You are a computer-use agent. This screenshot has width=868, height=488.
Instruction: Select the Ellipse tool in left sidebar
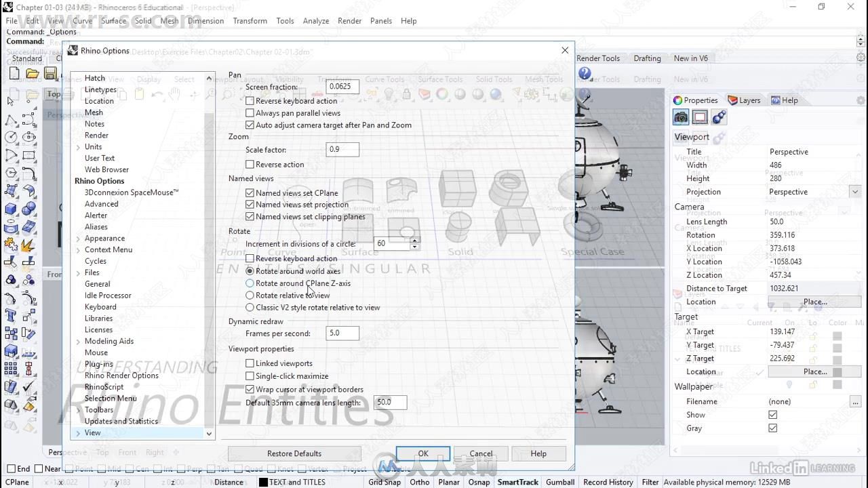coord(28,137)
